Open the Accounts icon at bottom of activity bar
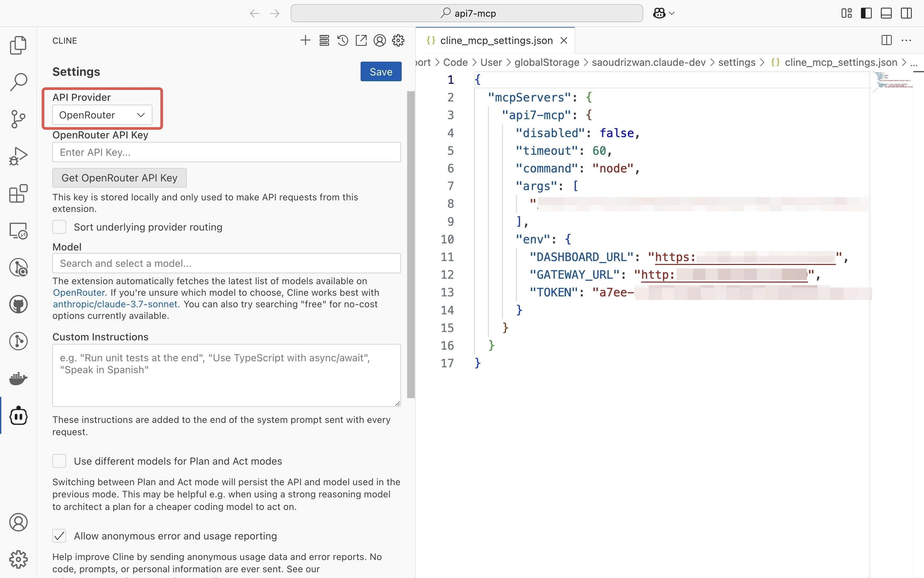The image size is (924, 578). click(x=18, y=522)
